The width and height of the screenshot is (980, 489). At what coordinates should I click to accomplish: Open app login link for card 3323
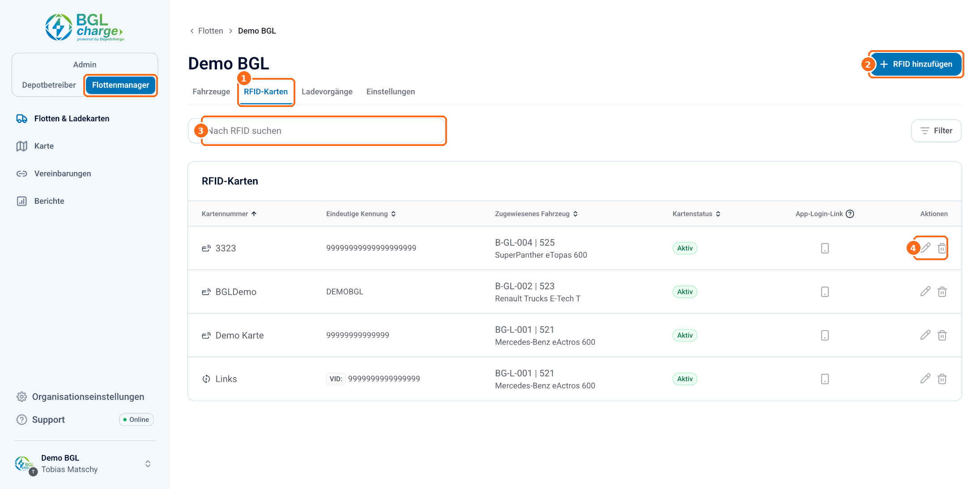(825, 248)
